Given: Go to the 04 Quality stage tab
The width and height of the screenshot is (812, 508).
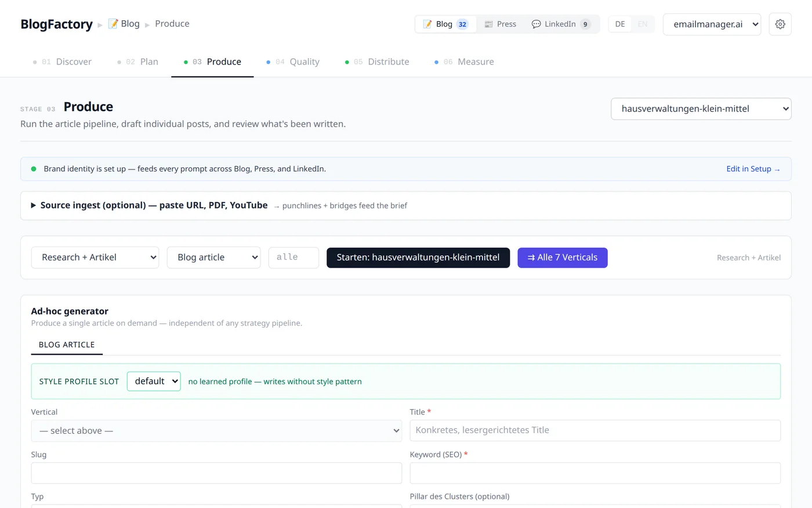Looking at the screenshot, I should pyautogui.click(x=293, y=62).
